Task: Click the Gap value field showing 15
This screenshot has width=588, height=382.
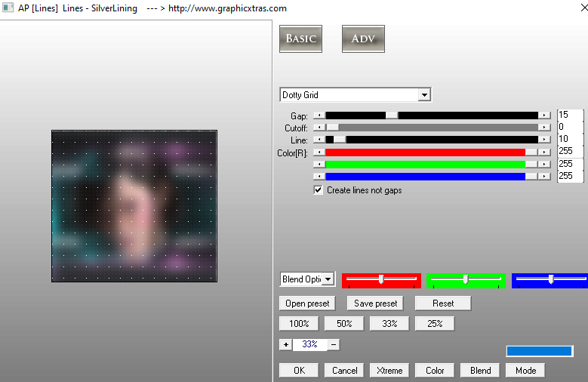Action: click(570, 115)
